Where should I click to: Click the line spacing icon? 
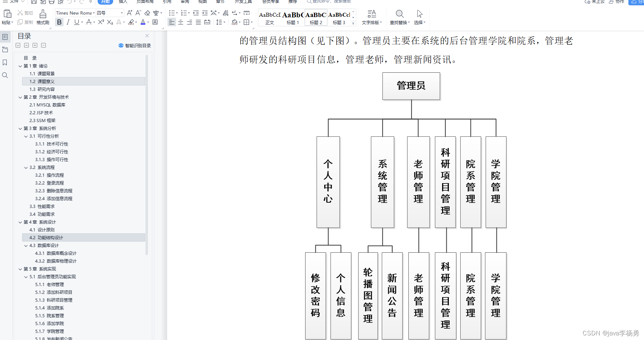[219, 22]
